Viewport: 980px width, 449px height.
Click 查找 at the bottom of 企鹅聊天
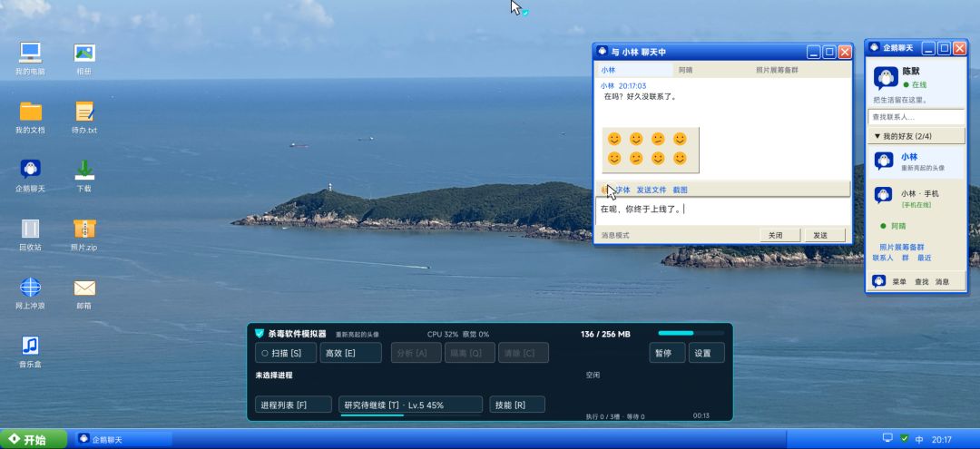point(921,281)
